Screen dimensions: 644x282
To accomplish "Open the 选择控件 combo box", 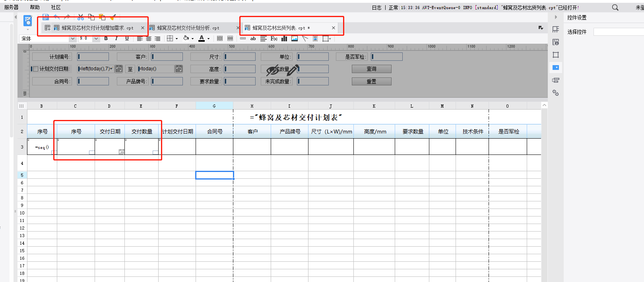I will tap(619, 32).
